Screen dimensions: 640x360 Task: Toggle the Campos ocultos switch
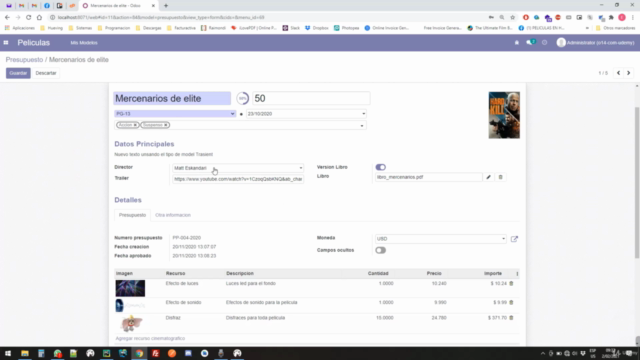tap(380, 250)
